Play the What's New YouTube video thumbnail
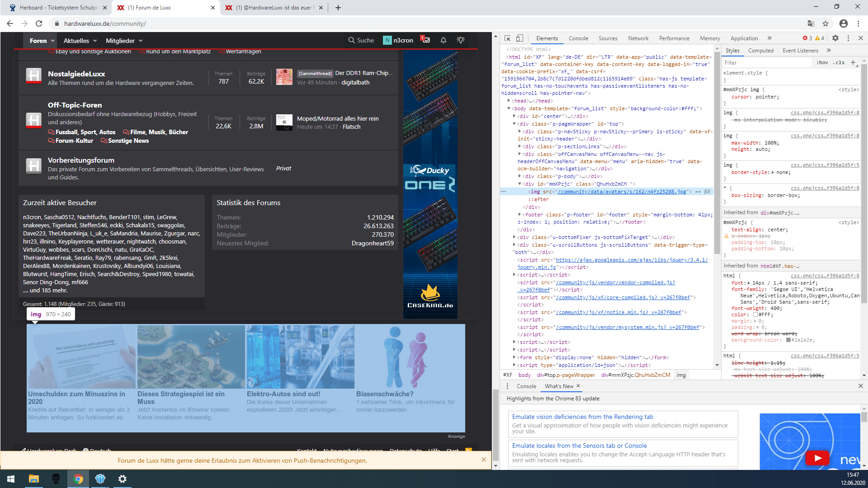The image size is (868, 488). [x=817, y=458]
